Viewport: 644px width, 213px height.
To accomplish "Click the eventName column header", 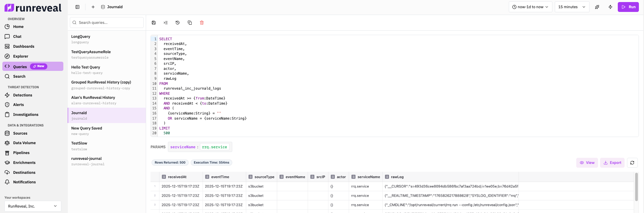I will click(x=293, y=177).
